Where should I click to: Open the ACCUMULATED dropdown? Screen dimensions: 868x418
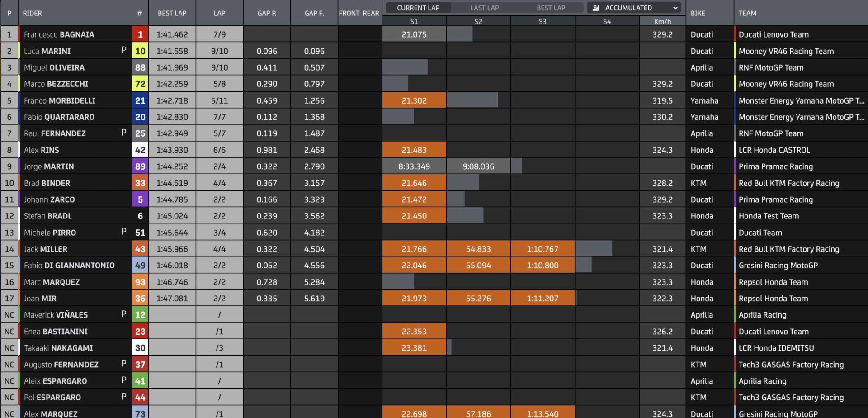[x=635, y=8]
